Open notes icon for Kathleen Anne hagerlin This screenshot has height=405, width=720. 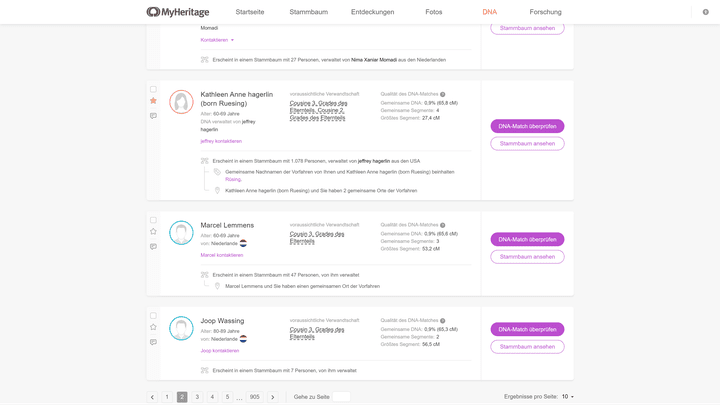pos(153,116)
